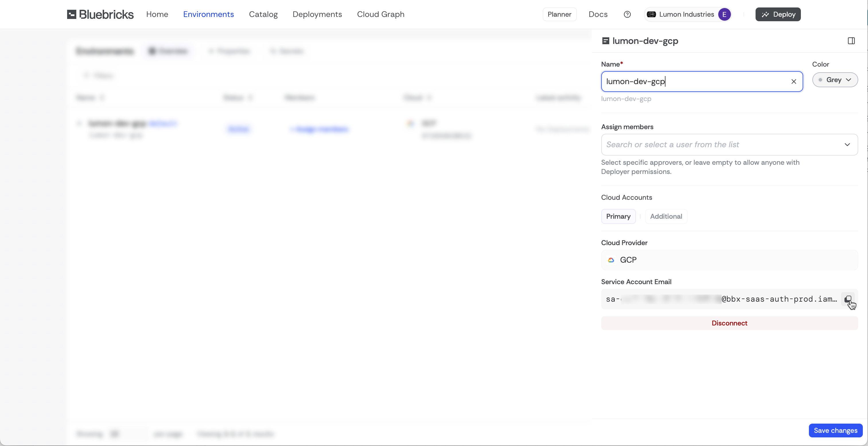Click the user avatar E icon
The image size is (868, 446).
coord(724,14)
